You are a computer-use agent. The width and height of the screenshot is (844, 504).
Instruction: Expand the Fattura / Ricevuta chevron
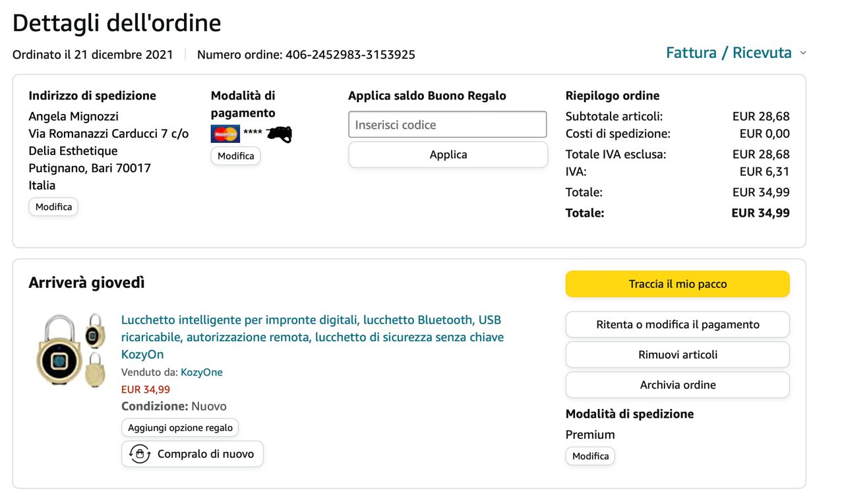(x=803, y=53)
